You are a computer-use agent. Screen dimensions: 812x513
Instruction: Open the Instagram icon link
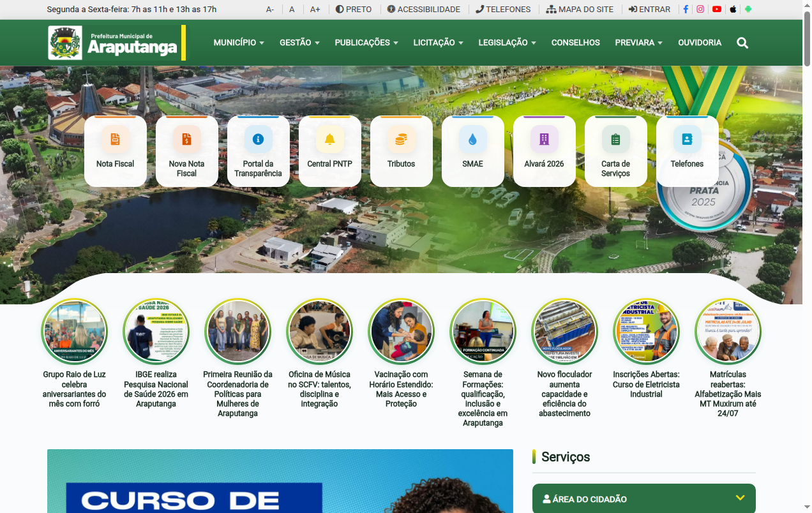point(700,10)
